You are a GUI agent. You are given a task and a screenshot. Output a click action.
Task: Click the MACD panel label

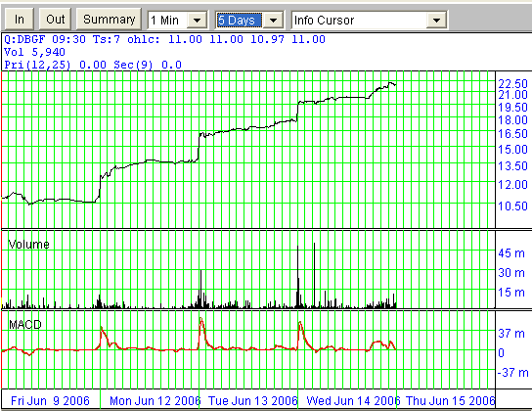click(x=25, y=325)
